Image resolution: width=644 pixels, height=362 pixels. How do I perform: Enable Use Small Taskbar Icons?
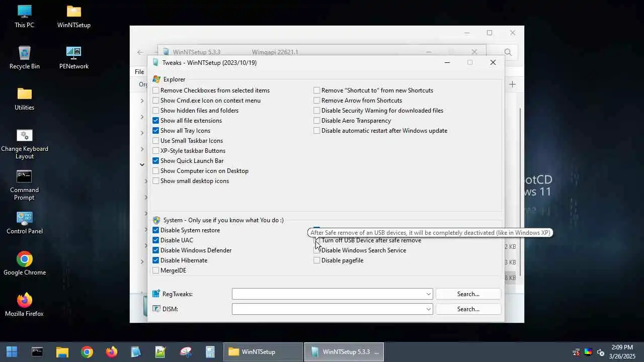(x=156, y=141)
